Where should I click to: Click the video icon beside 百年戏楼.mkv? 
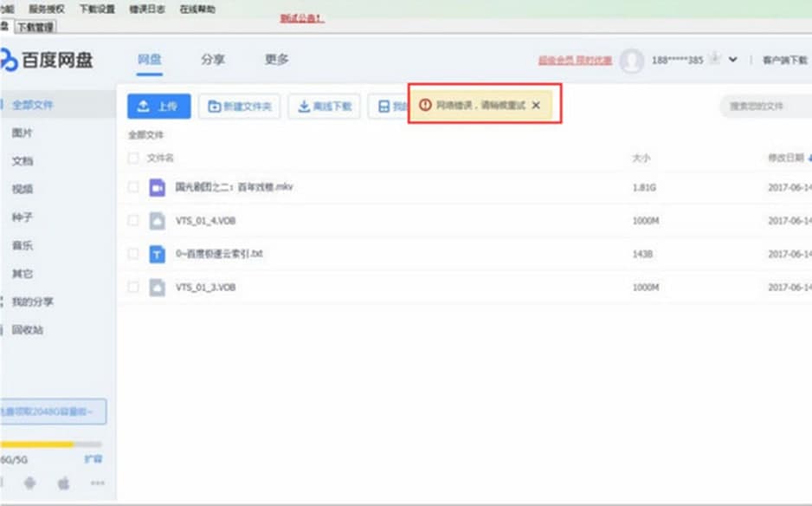(157, 185)
